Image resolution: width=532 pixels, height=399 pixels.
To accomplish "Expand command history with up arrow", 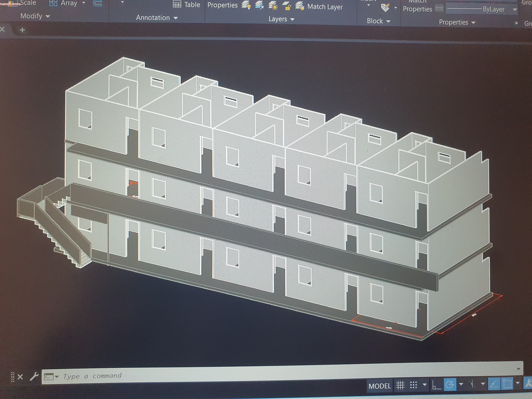I will (519, 369).
